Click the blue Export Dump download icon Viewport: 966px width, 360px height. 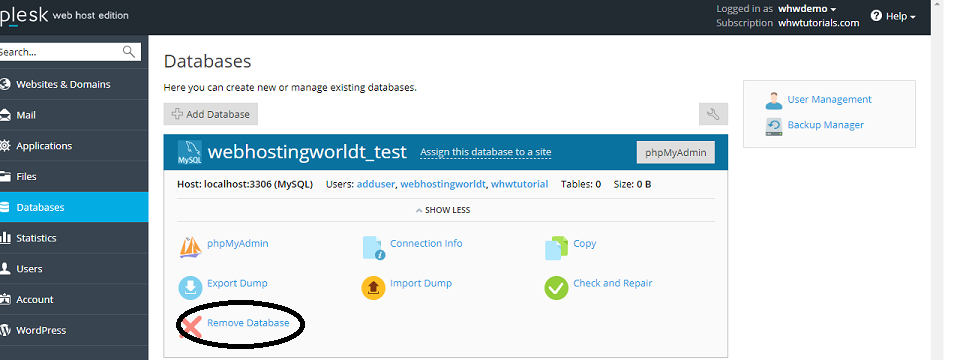tap(190, 287)
